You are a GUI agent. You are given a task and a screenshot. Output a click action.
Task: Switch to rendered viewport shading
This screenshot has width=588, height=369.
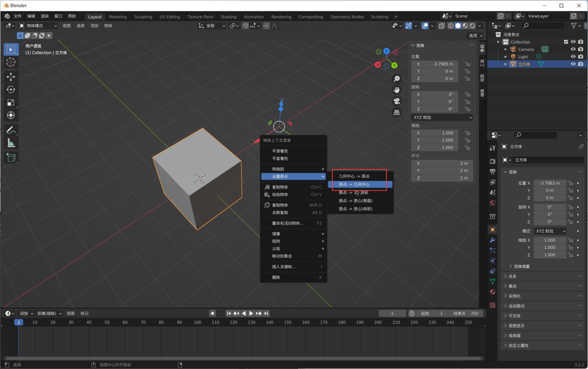[472, 26]
